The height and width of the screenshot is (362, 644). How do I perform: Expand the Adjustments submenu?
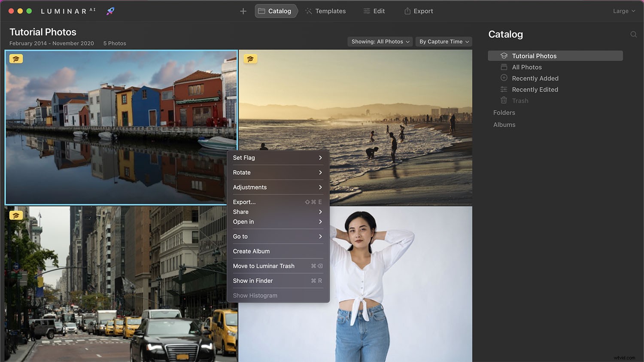point(250,187)
